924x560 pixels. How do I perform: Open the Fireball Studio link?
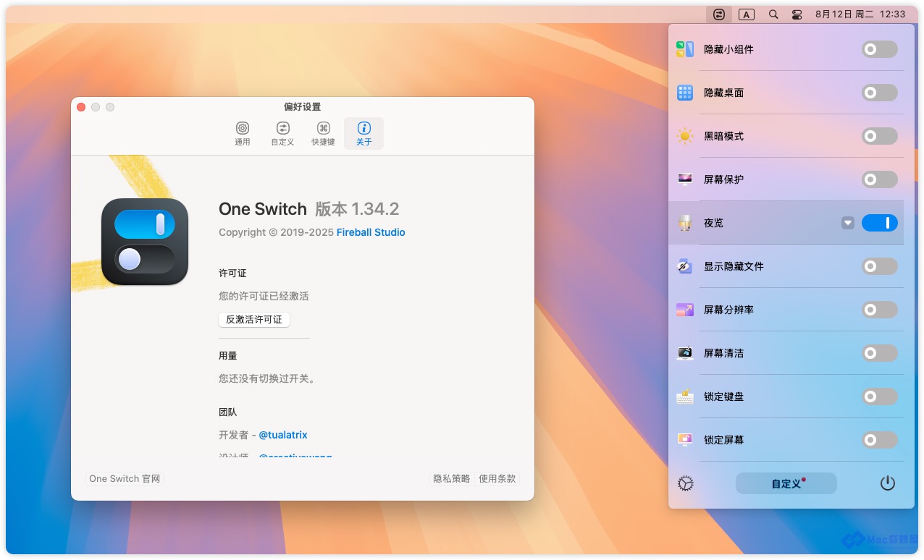pyautogui.click(x=371, y=232)
